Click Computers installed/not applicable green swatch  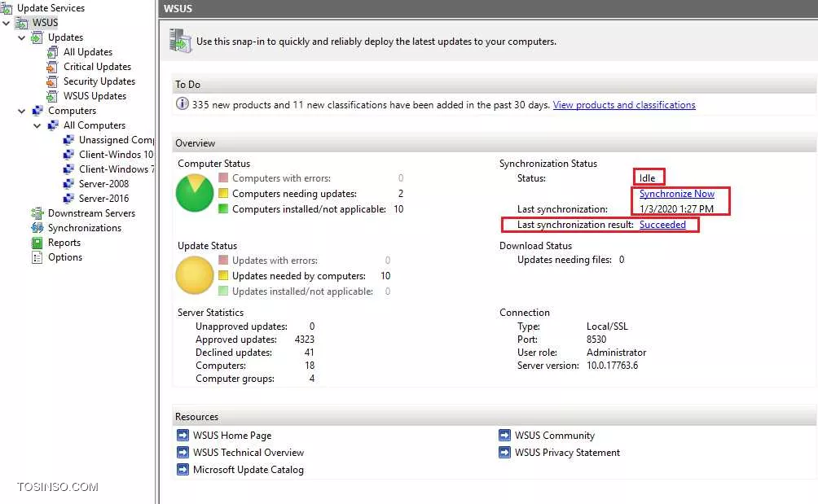pos(222,208)
